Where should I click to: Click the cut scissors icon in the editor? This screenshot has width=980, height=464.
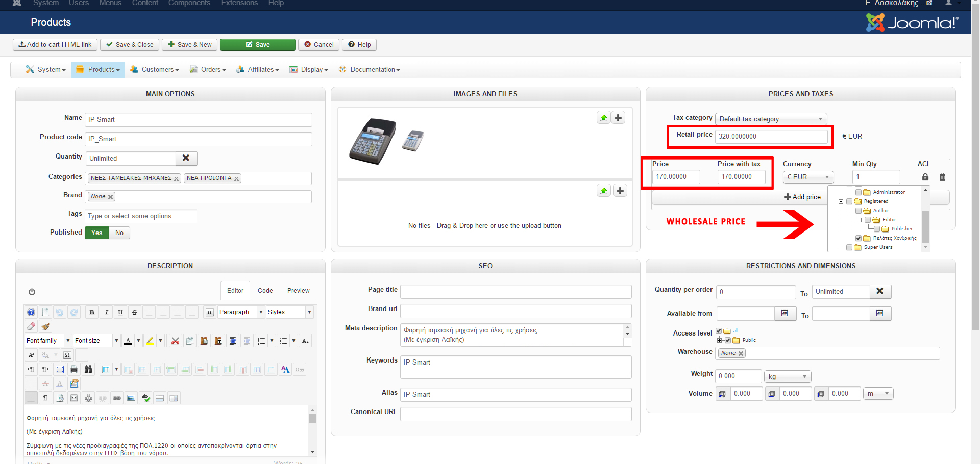click(175, 341)
